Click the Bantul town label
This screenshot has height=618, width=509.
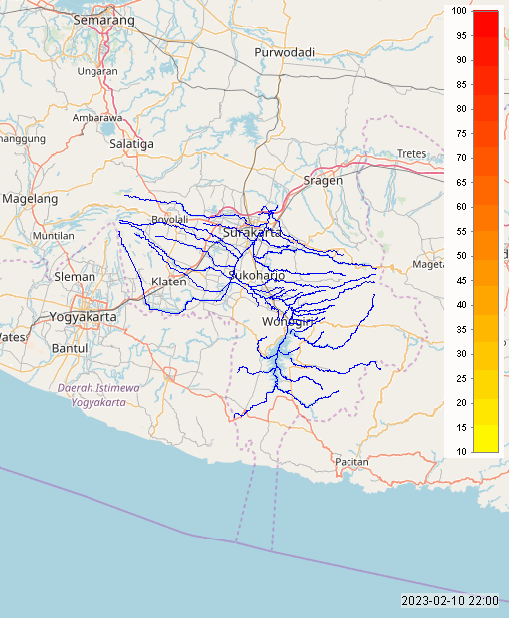(70, 348)
